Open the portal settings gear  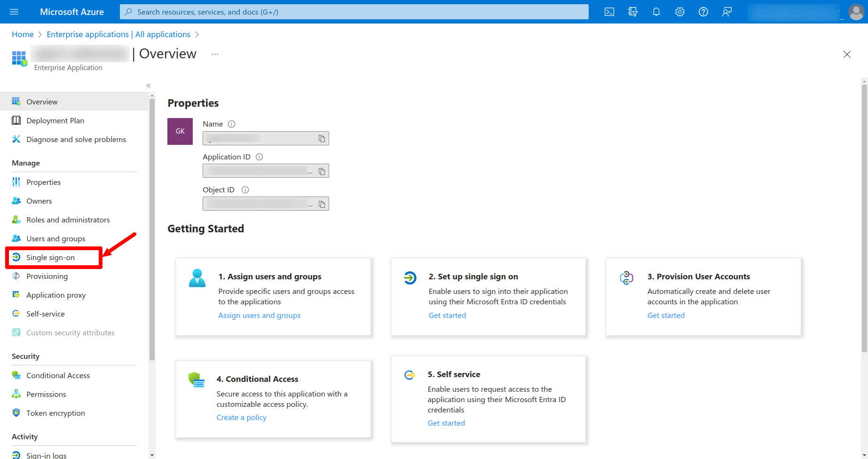tap(679, 12)
